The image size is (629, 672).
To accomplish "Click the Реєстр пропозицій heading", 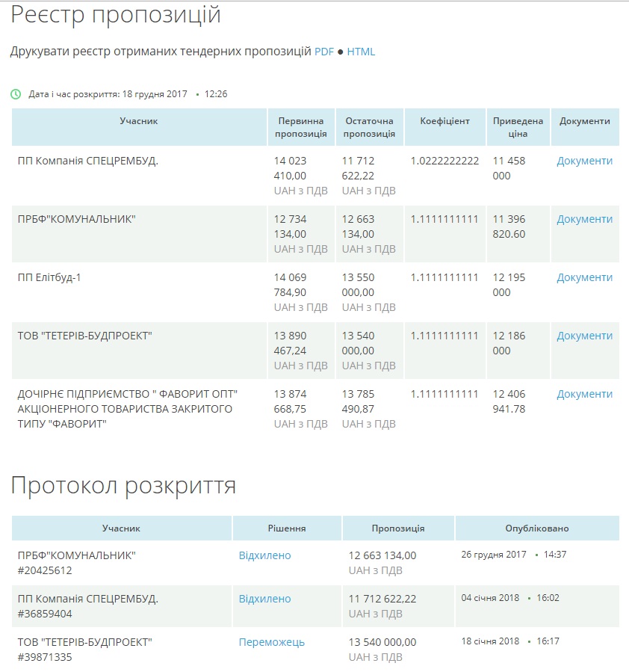I will 116,14.
